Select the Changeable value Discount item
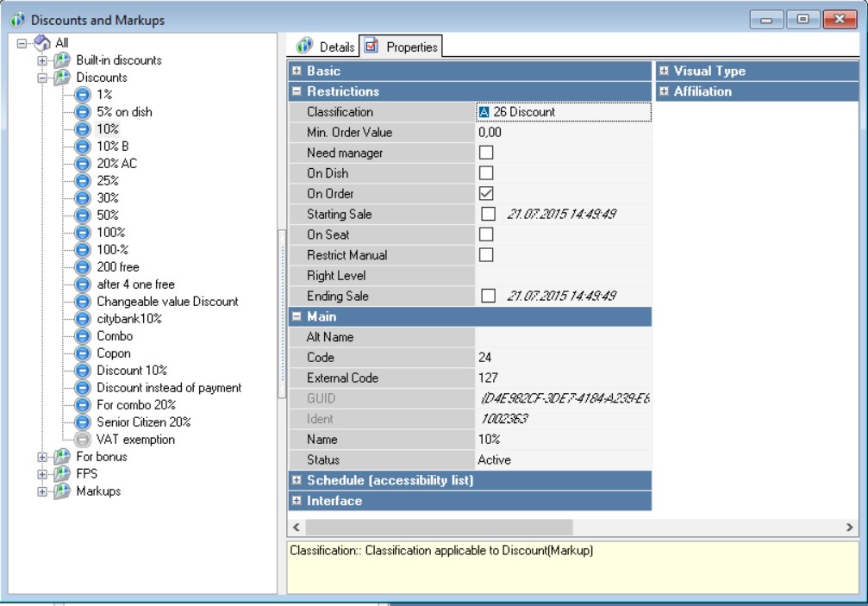 [x=167, y=302]
